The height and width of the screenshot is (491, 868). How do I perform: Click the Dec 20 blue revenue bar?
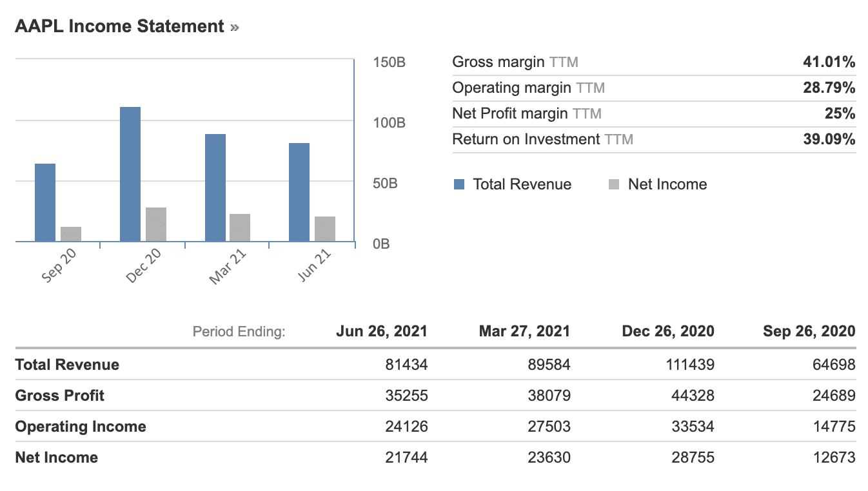tap(130, 174)
